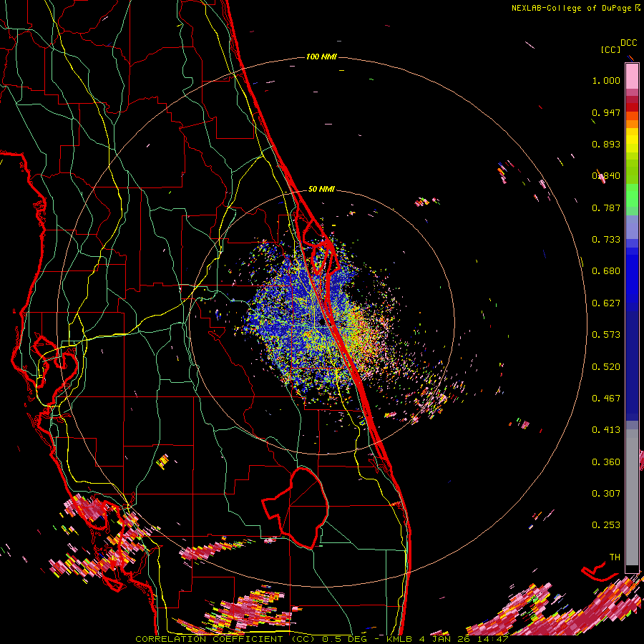
Task: Click the TH threshold label
Action: click(615, 557)
